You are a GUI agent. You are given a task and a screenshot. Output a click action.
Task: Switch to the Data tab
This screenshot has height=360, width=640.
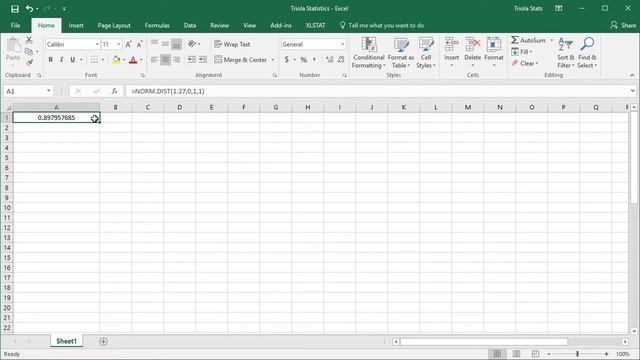pos(190,25)
